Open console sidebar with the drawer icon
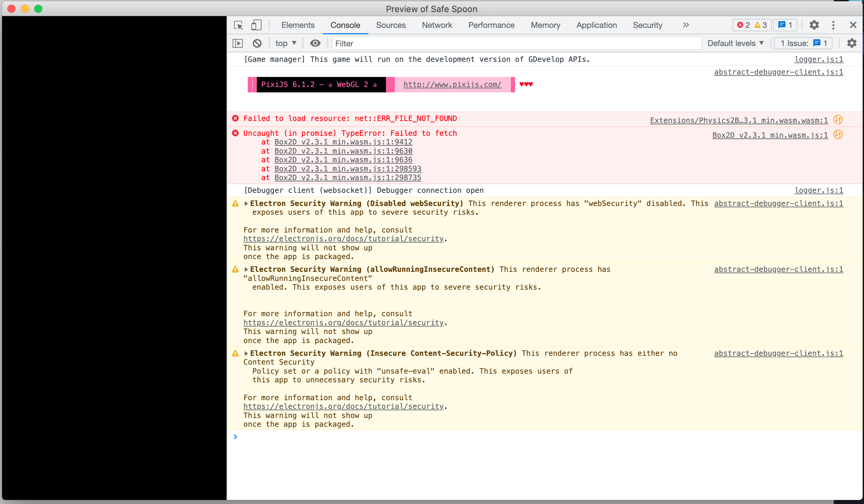864x504 pixels. point(238,43)
